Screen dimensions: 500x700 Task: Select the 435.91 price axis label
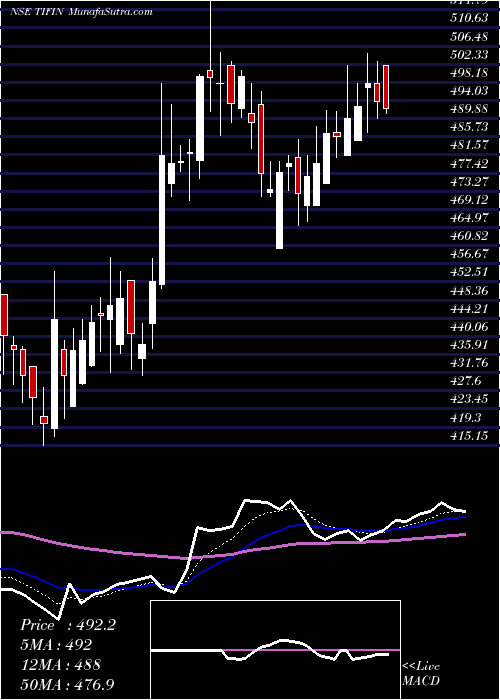(x=469, y=345)
